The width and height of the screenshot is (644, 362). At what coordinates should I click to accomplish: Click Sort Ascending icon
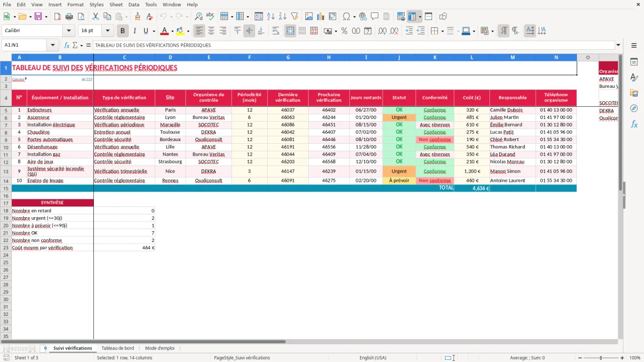[271, 17]
